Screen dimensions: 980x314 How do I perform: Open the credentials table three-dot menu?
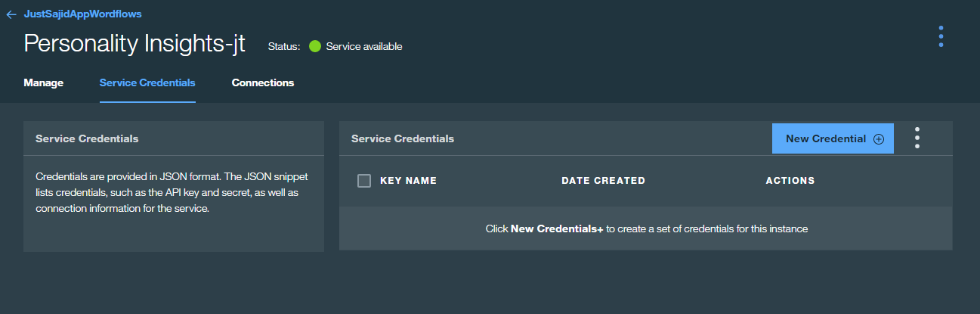coord(917,138)
